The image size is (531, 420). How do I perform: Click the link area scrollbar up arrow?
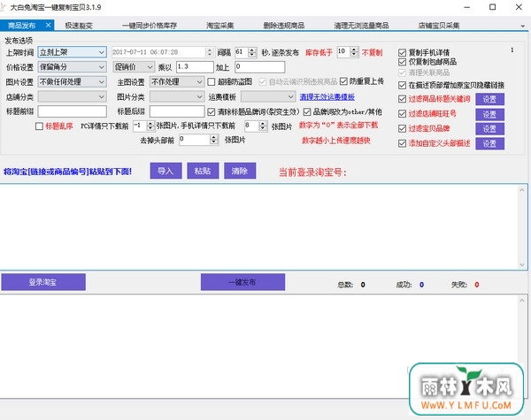click(522, 190)
